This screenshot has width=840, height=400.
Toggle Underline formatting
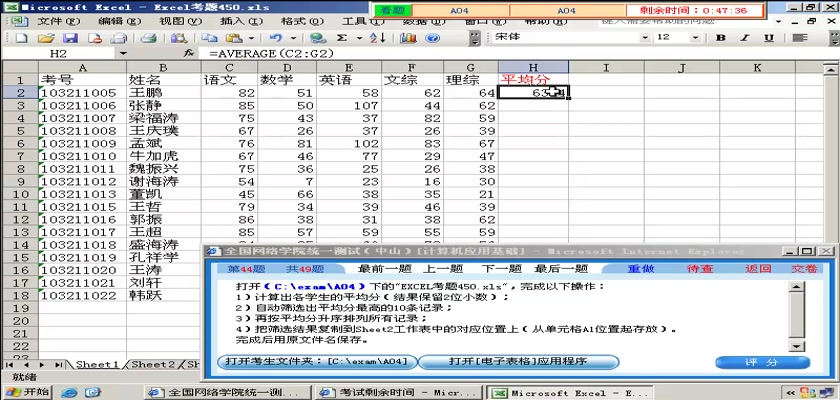click(x=769, y=37)
